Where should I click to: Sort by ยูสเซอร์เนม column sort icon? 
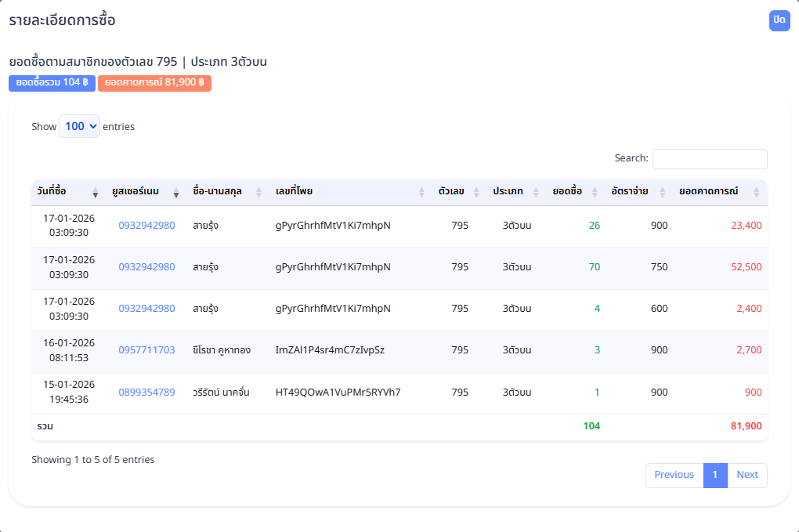click(x=176, y=192)
